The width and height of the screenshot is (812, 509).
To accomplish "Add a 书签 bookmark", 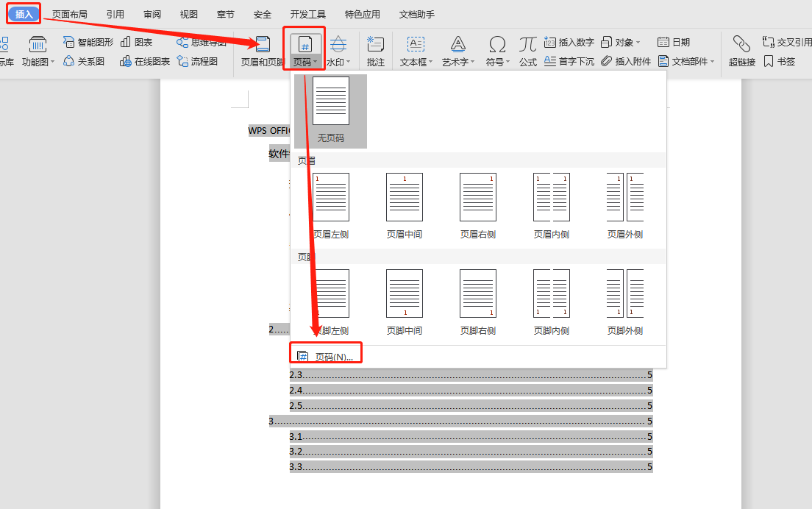I will [x=780, y=61].
